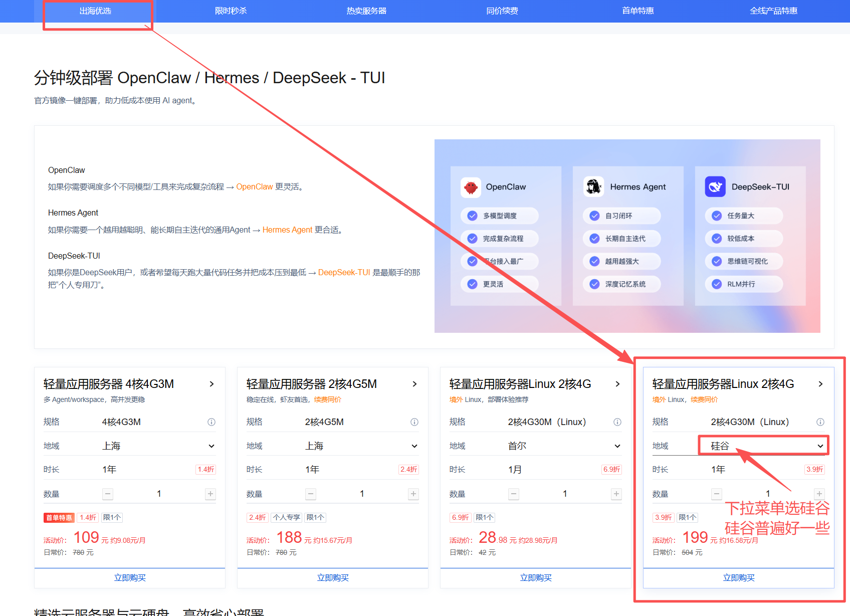The image size is (850, 616).
Task: Increase quantity on the 首尔 card
Action: (x=616, y=494)
